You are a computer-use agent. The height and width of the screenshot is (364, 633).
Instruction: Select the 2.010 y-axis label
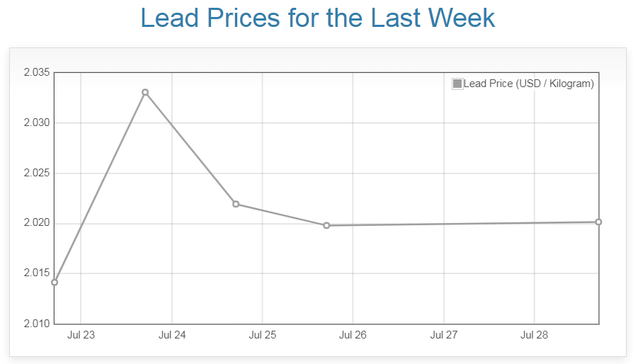35,324
